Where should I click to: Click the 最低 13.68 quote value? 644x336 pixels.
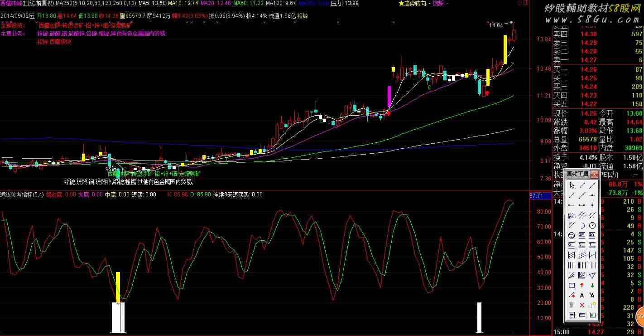point(634,131)
